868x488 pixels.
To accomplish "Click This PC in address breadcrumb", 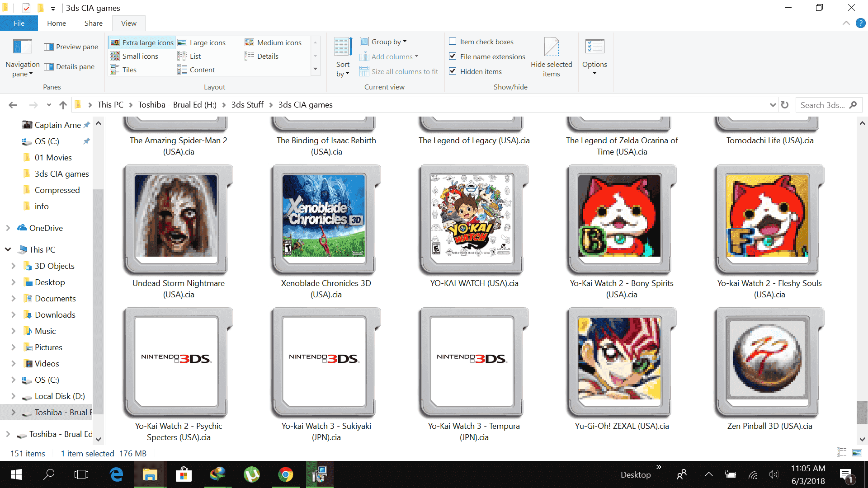I will 110,105.
